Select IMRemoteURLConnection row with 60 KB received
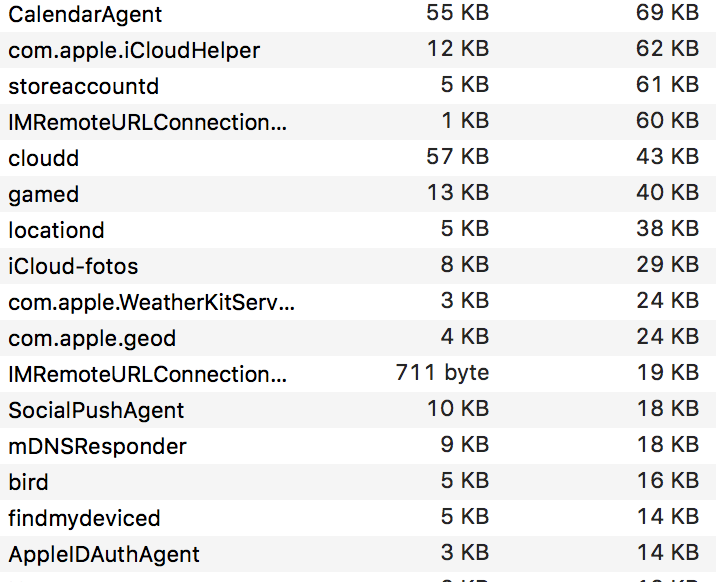 click(147, 123)
